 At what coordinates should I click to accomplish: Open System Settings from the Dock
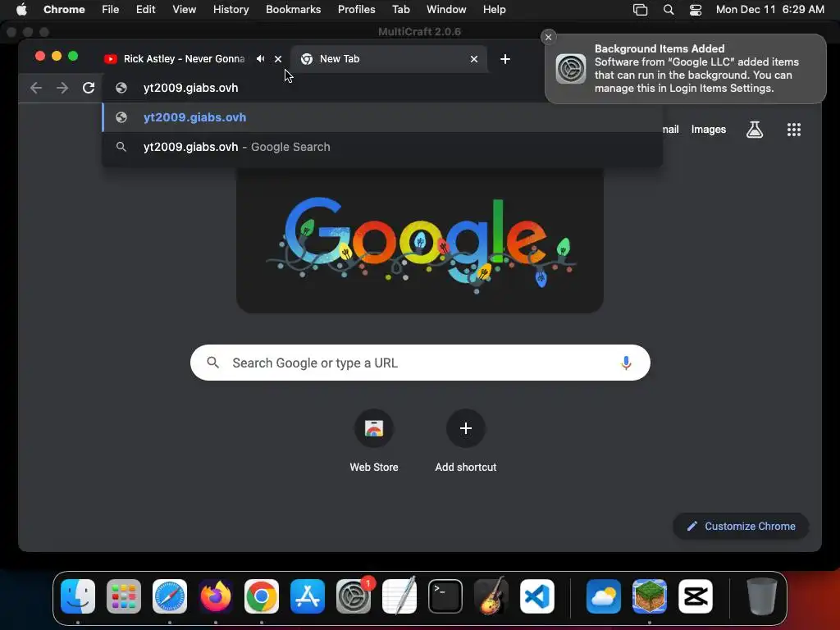tap(354, 596)
